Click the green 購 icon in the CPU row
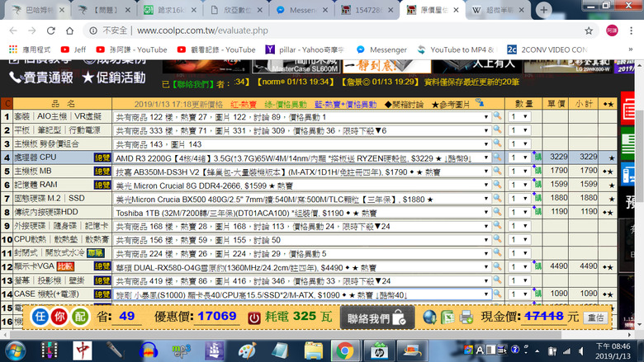 (537, 157)
